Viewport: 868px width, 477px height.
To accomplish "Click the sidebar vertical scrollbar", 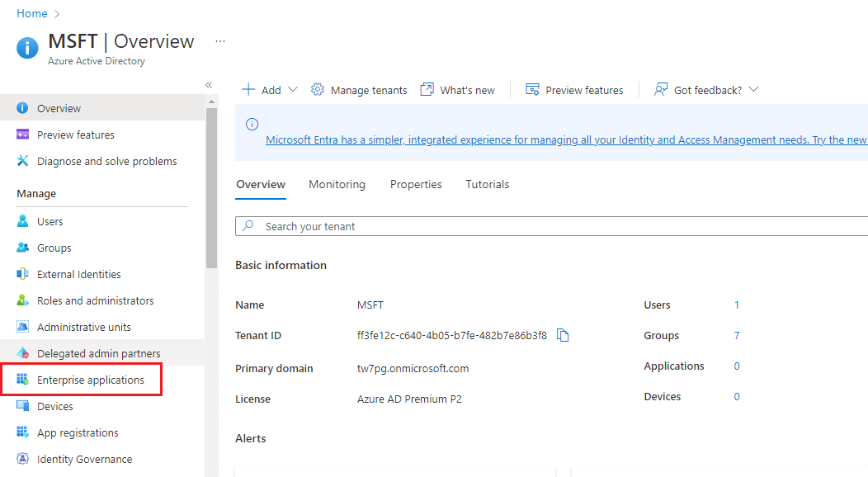I will click(x=211, y=190).
